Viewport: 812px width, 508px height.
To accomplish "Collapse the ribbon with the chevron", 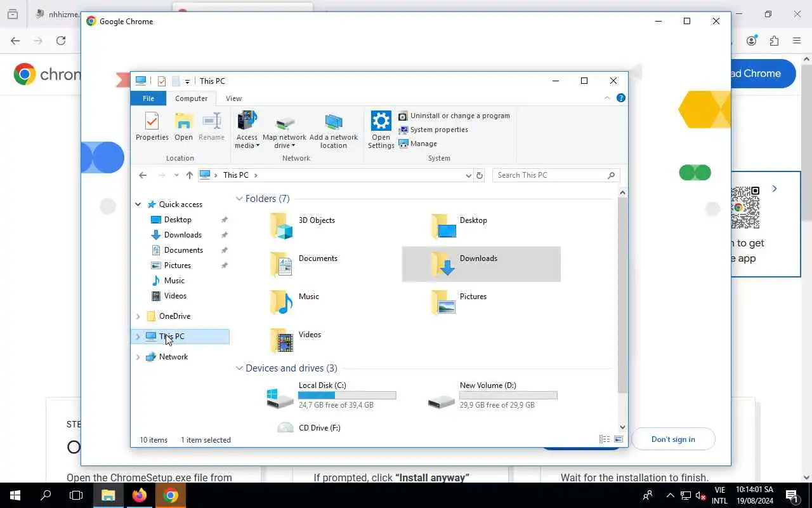I will coord(607,98).
